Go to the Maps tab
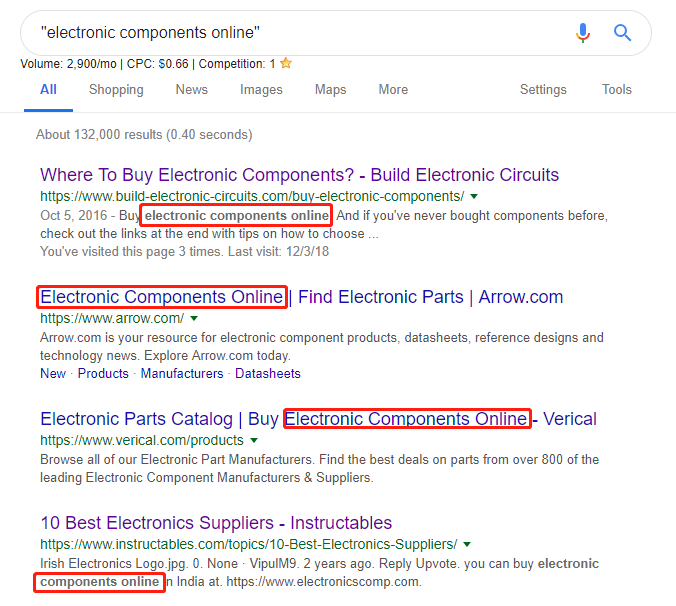Screen dimensions: 676x606 click(x=330, y=90)
